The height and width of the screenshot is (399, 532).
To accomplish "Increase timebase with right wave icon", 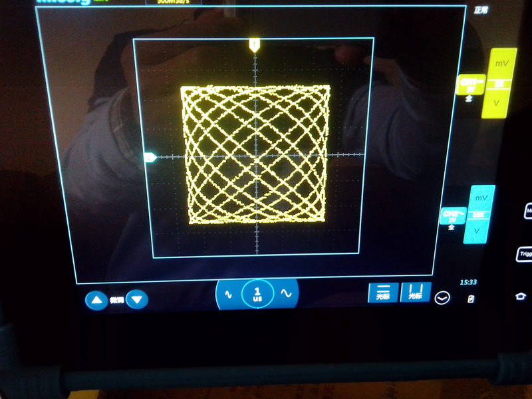I will (x=287, y=293).
